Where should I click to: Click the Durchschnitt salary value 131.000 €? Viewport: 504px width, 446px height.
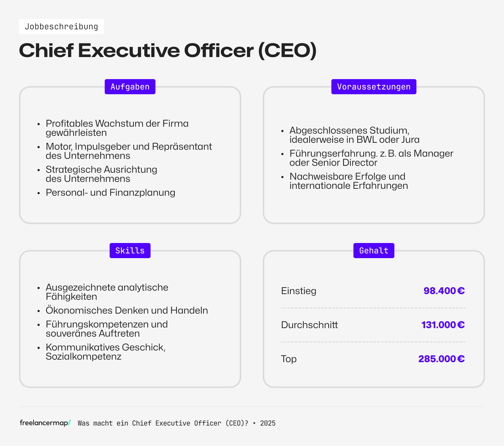point(443,325)
